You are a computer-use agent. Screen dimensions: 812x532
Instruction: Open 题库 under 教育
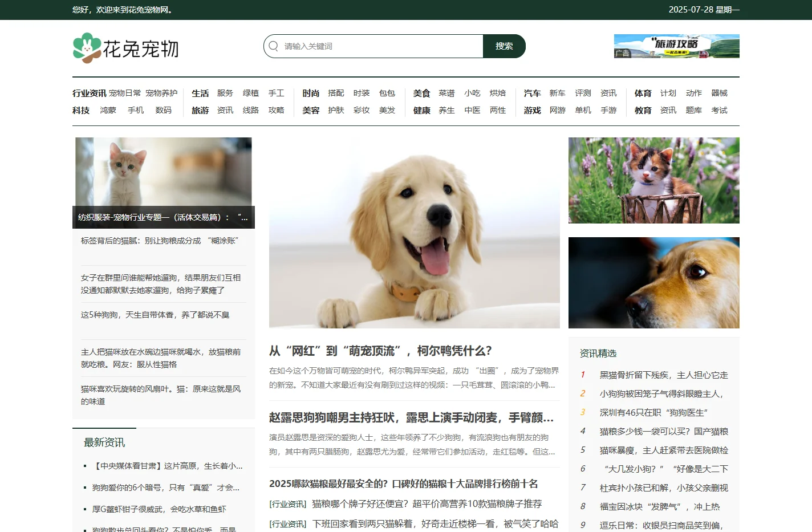click(x=694, y=110)
